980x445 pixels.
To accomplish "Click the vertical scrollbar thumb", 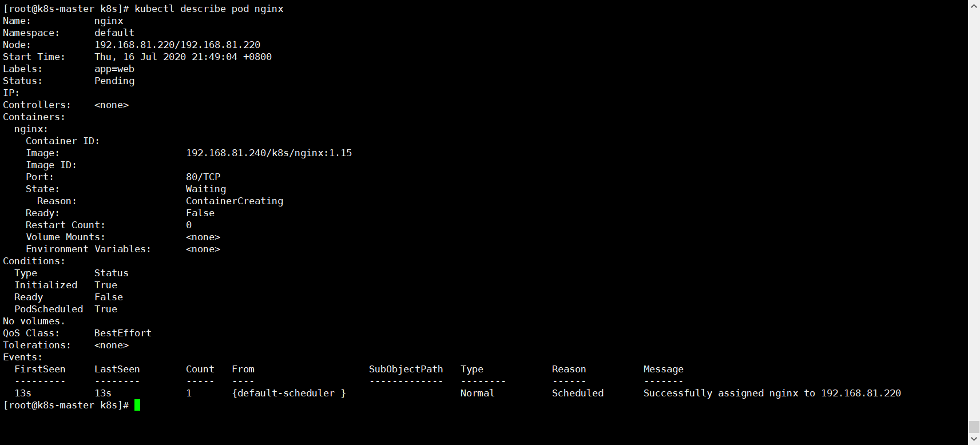I will [x=974, y=427].
